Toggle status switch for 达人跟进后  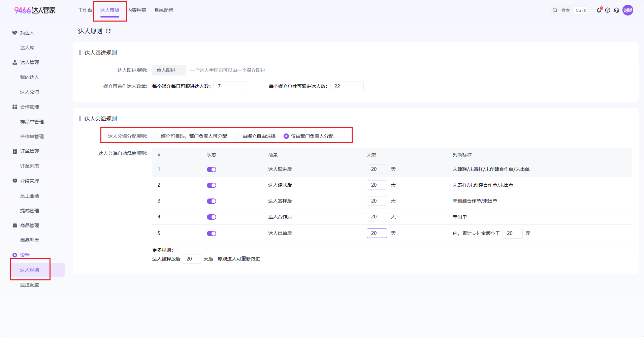(x=212, y=170)
